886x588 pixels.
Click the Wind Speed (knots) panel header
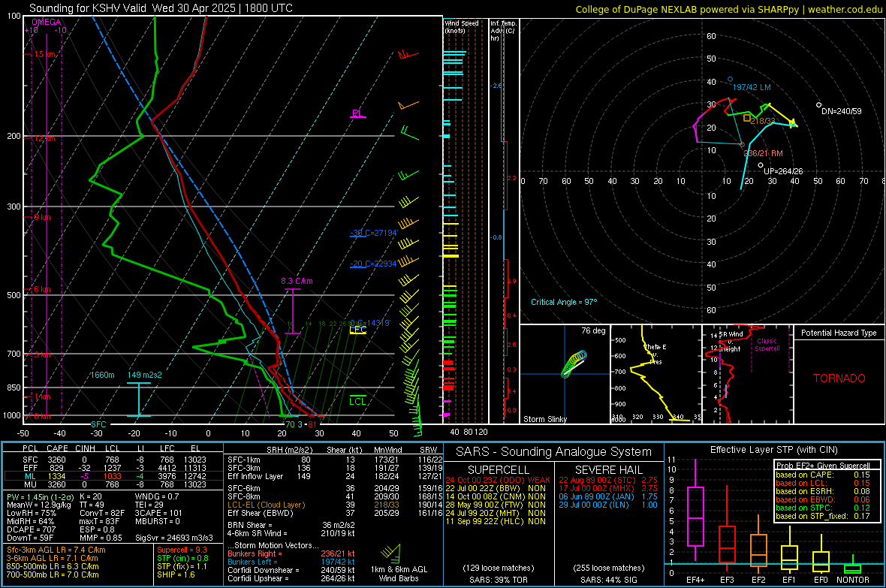[462, 26]
